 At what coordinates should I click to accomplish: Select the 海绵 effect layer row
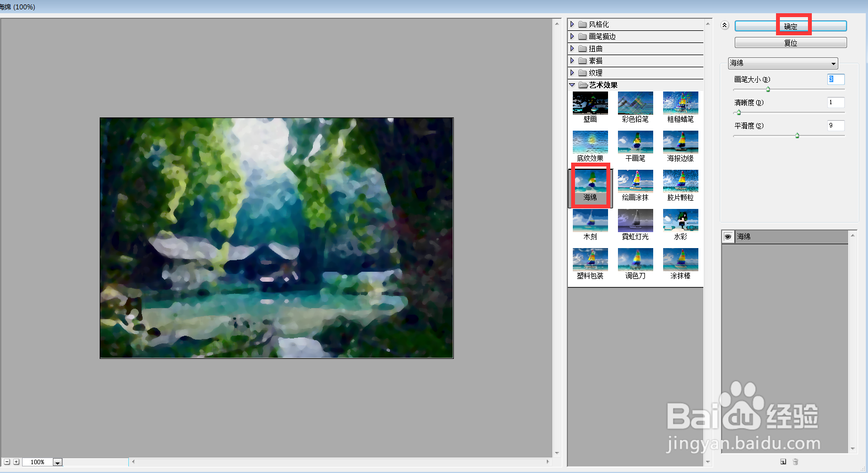[x=785, y=237]
